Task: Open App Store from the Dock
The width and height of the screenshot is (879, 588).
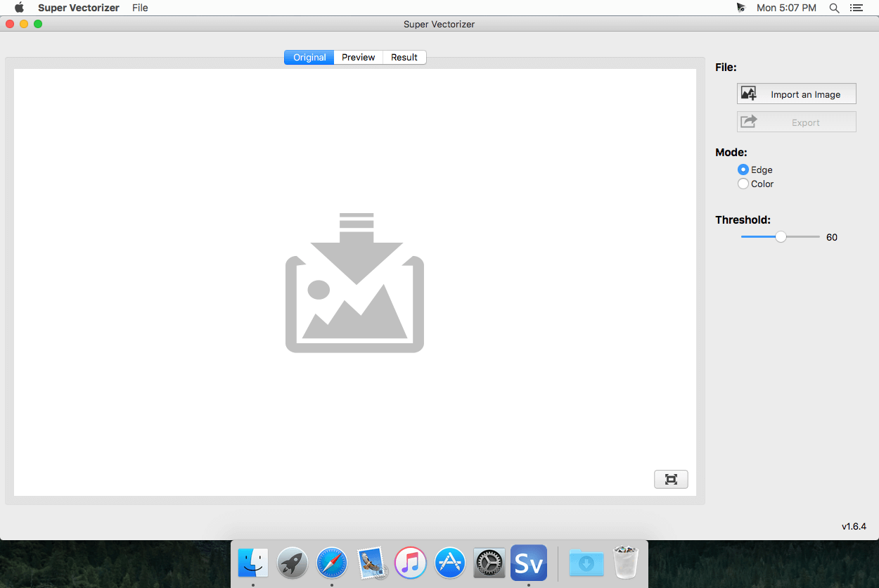Action: click(450, 562)
